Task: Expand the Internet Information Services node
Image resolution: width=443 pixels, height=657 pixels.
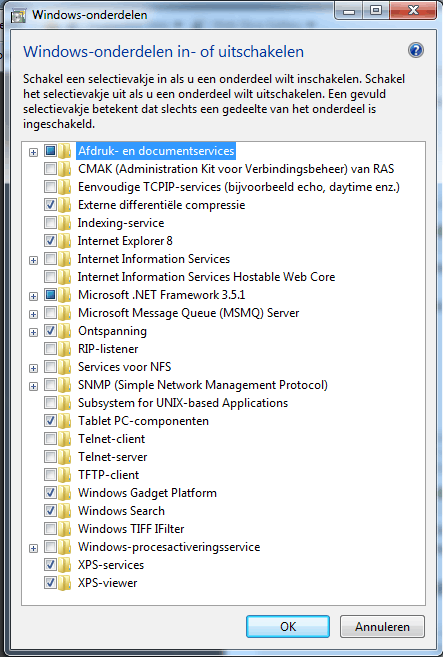Action: tap(34, 261)
